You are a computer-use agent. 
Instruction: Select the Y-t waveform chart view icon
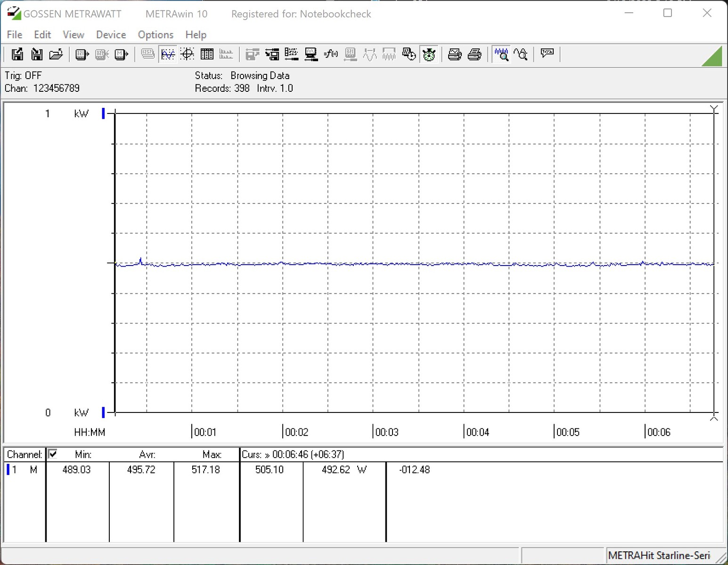click(168, 55)
